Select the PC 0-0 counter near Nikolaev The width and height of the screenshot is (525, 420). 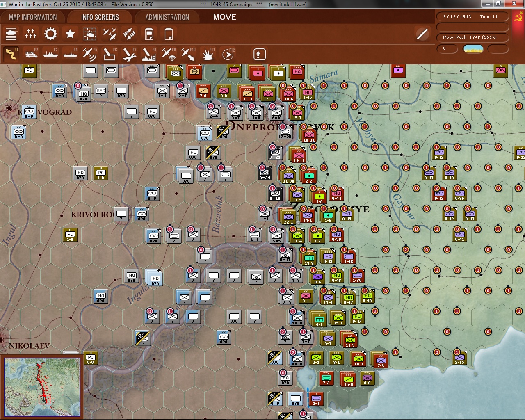click(91, 358)
